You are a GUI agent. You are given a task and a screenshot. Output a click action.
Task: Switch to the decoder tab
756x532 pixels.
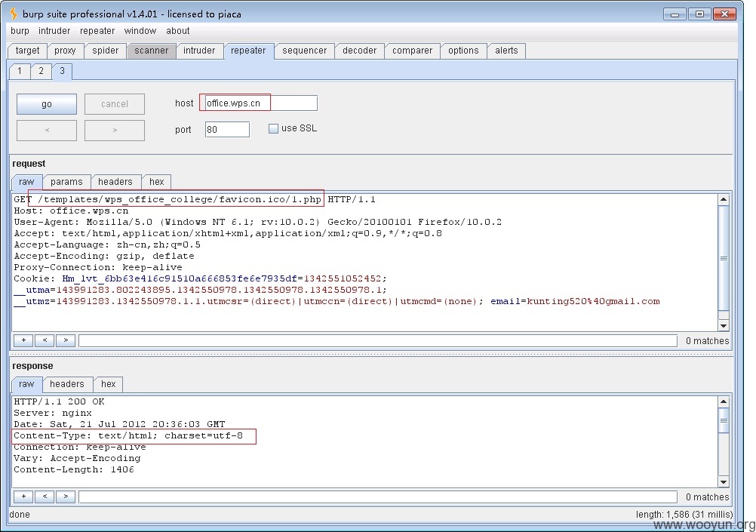[x=359, y=51]
